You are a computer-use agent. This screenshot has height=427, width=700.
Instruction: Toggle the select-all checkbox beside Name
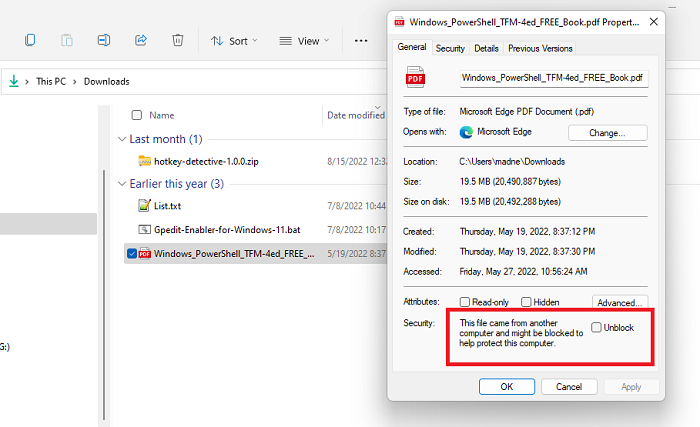137,115
